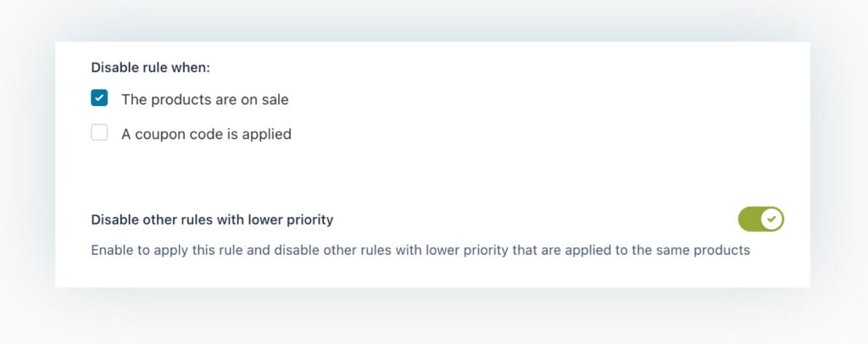Viewport: 868px width, 344px height.
Task: Tick the 'A coupon code is applied' checkbox
Action: [100, 132]
